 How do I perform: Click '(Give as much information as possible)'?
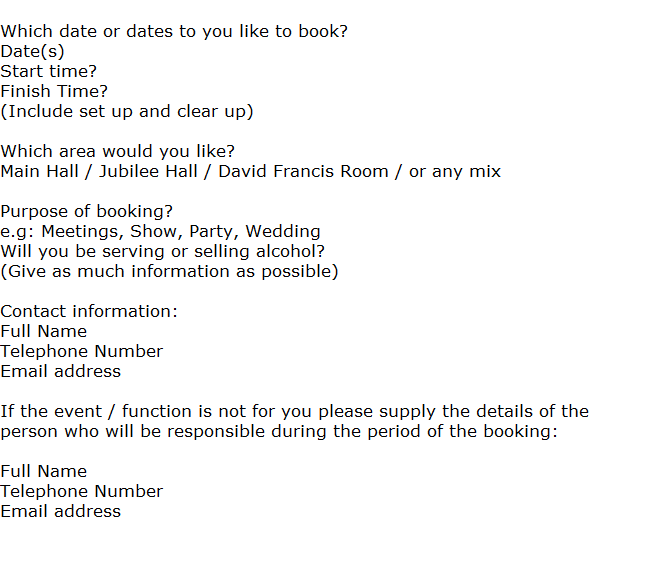click(169, 272)
